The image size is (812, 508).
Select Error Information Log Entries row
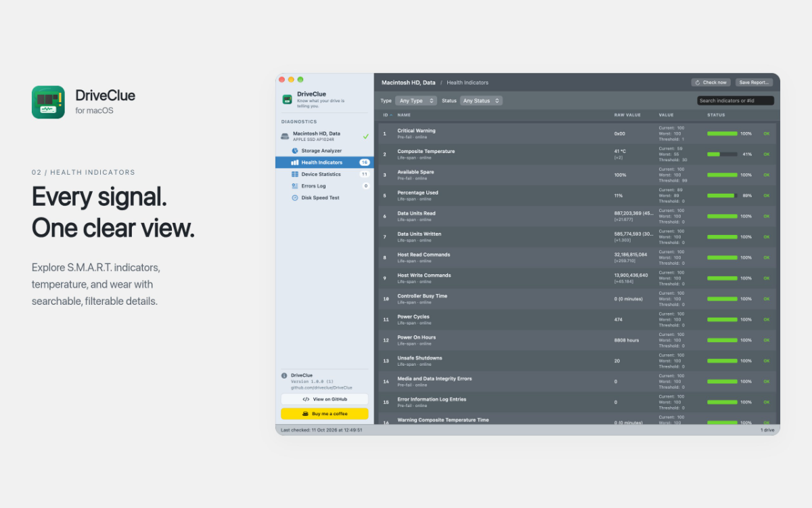tap(577, 402)
